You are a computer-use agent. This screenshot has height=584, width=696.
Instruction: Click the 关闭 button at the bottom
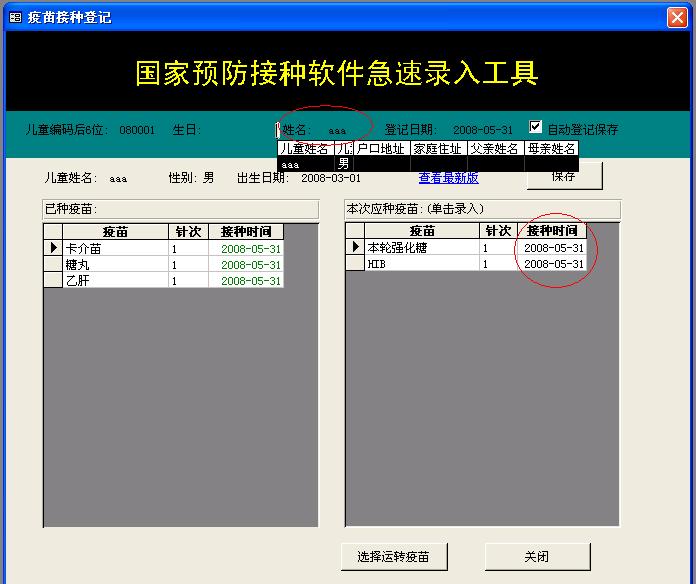point(537,556)
